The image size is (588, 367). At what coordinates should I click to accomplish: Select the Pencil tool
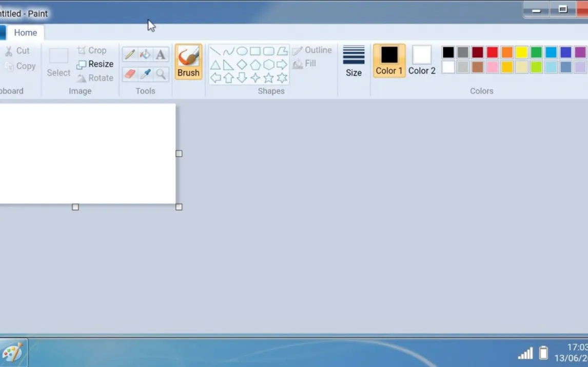pyautogui.click(x=130, y=54)
